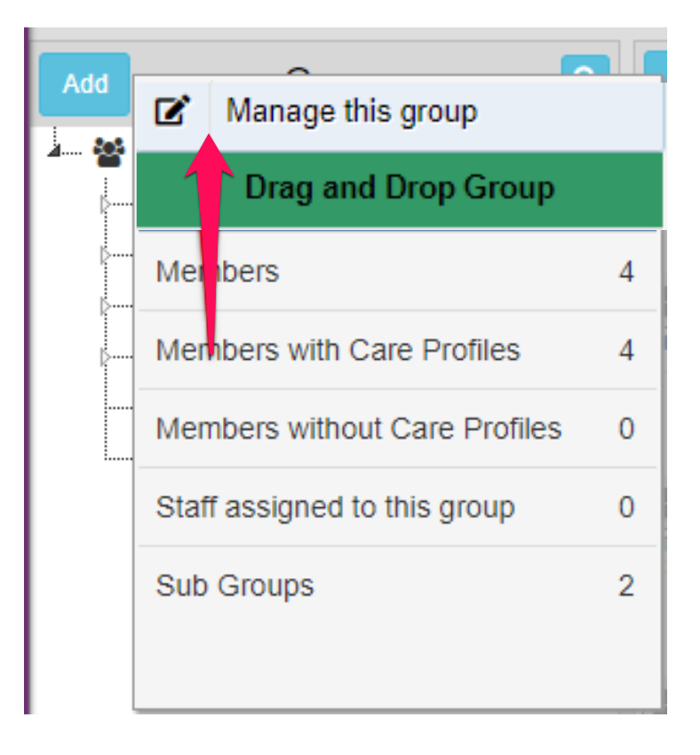Click the Sub Groups count of 2
Image resolution: width=700 pixels, height=755 pixels.
(x=626, y=586)
